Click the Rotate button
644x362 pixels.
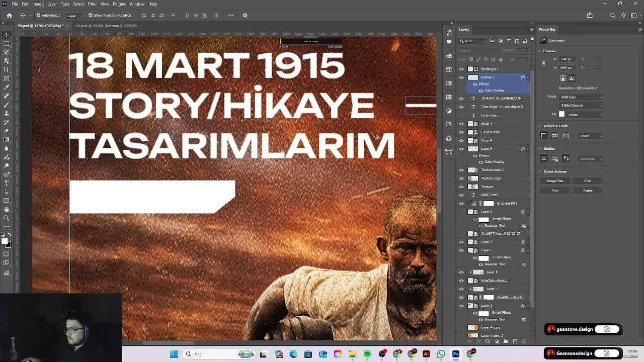pyautogui.click(x=588, y=191)
